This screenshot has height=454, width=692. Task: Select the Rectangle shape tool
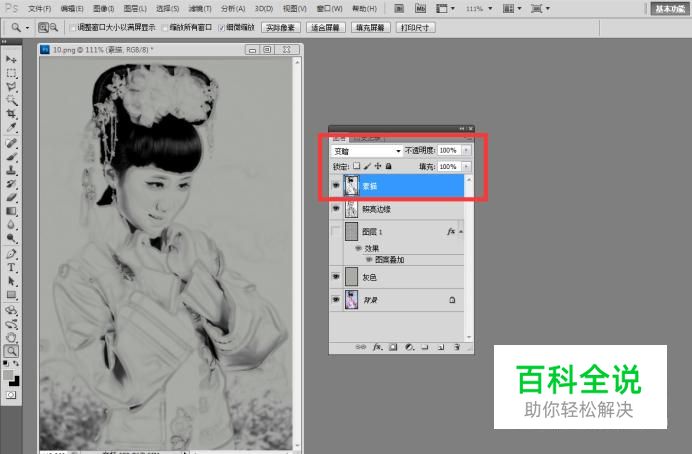coord(11,294)
